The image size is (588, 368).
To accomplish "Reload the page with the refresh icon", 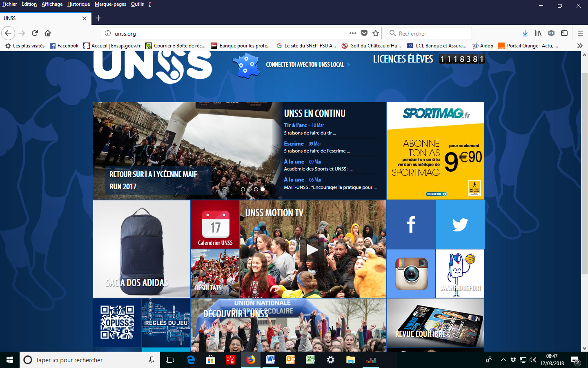I will [35, 33].
